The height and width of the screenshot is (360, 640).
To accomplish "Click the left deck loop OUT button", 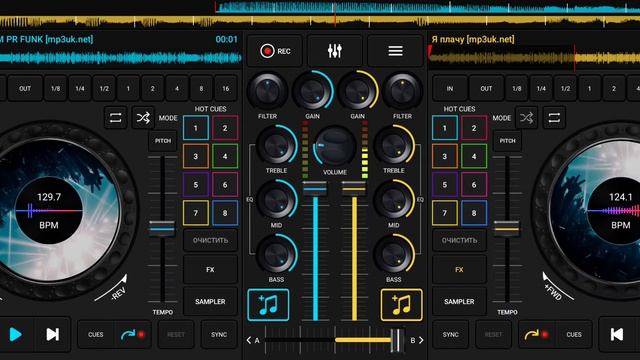I will coord(25,88).
